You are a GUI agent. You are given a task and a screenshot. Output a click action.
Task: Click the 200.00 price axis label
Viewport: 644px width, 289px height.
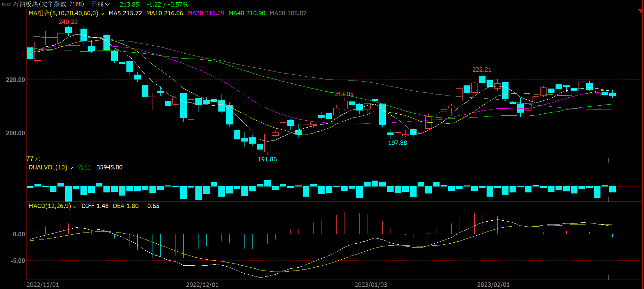pos(15,133)
